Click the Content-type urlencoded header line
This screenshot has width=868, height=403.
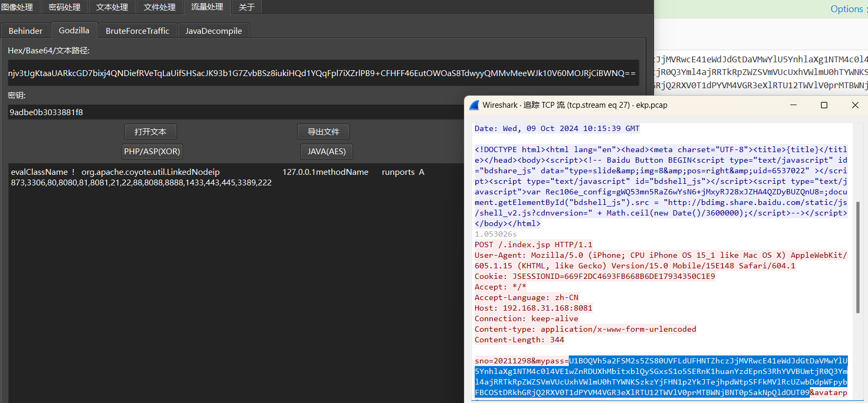[x=585, y=329]
